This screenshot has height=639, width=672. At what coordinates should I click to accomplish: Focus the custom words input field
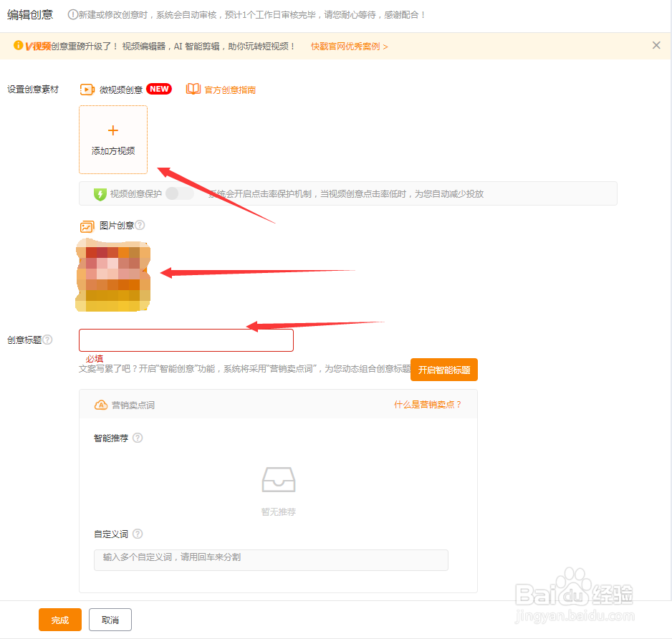click(271, 559)
